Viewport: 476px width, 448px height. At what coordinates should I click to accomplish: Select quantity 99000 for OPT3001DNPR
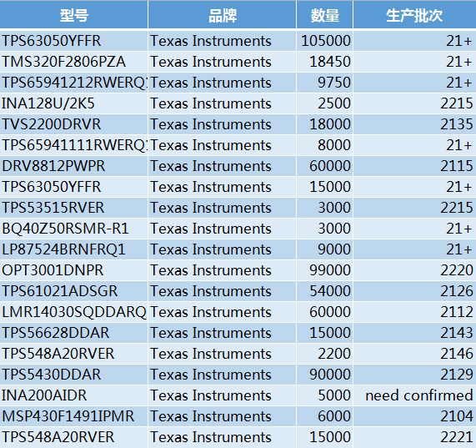point(324,270)
